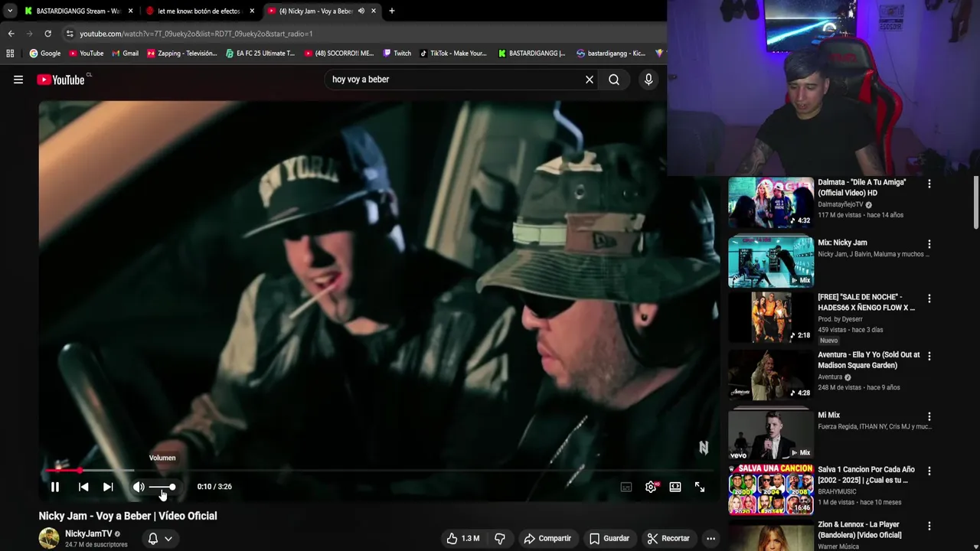Close the Nicky Jam YouTube tab

tap(374, 11)
